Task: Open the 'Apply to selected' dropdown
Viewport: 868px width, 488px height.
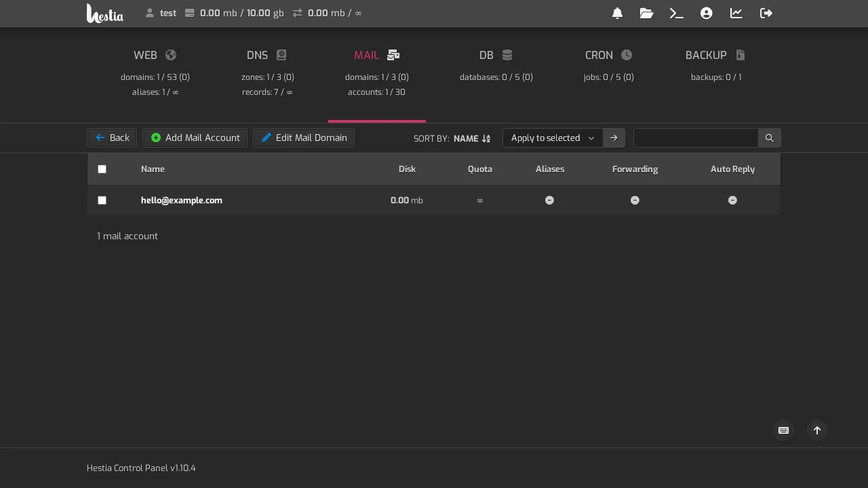Action: coord(553,138)
